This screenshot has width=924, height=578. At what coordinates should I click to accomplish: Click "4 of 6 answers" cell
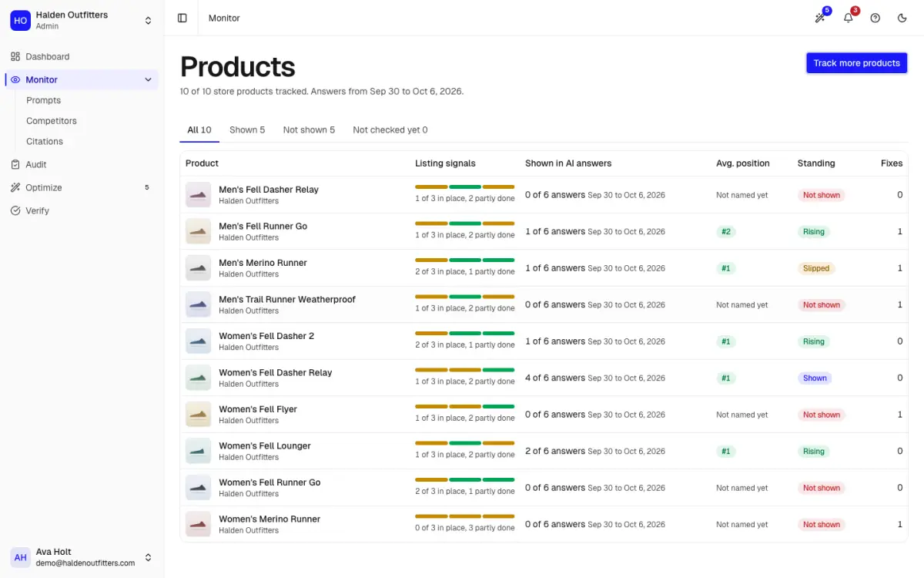[x=555, y=378]
